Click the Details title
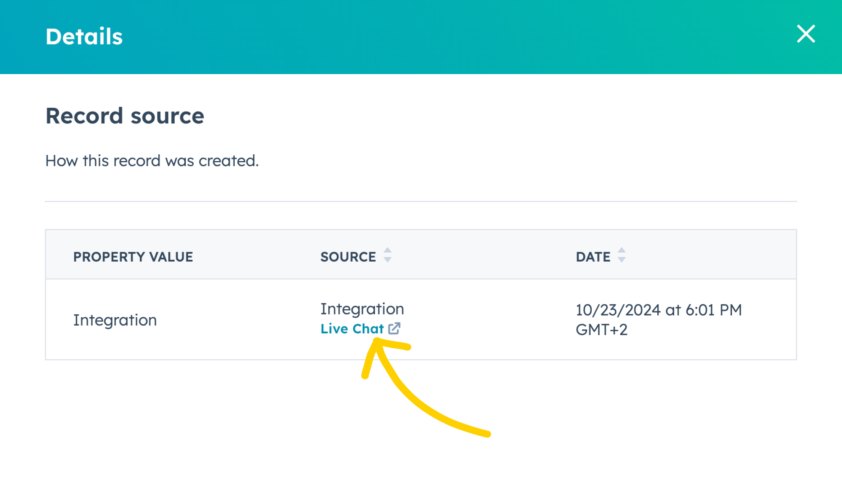The width and height of the screenshot is (842, 504). coord(84,36)
